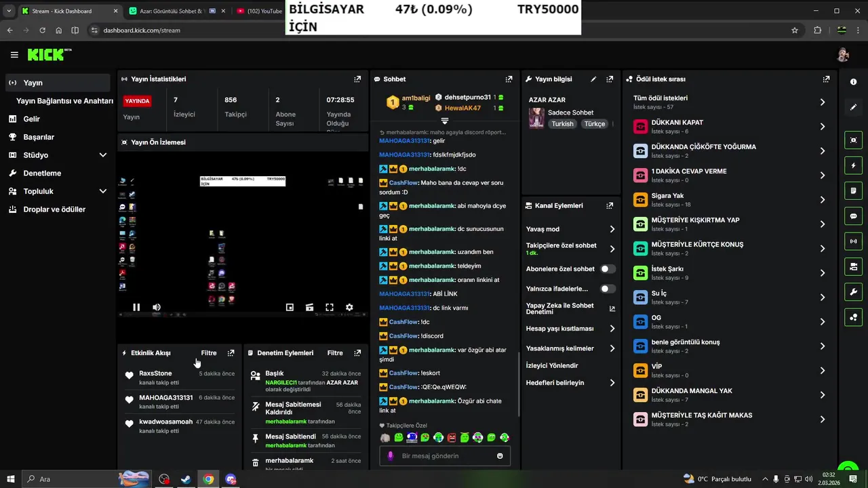This screenshot has height=488, width=868.
Task: Toggle the stream preview widget icon in right rail
Action: tap(853, 140)
